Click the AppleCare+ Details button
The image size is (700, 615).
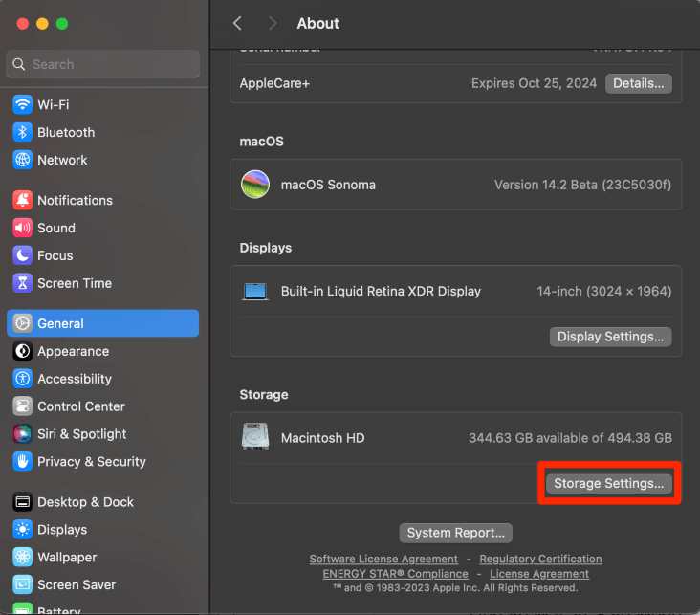point(638,83)
